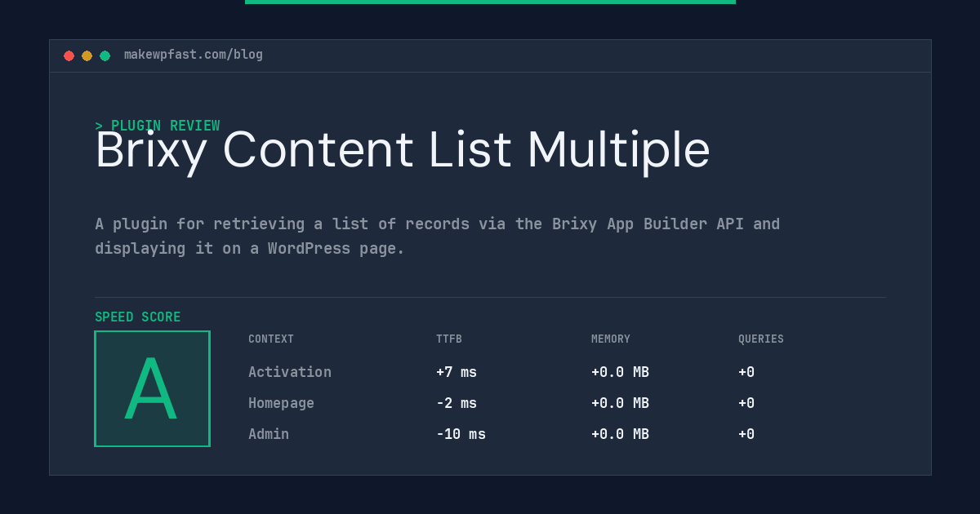This screenshot has height=514, width=980.
Task: Click Activation memory value +0.0 MB
Action: click(620, 372)
